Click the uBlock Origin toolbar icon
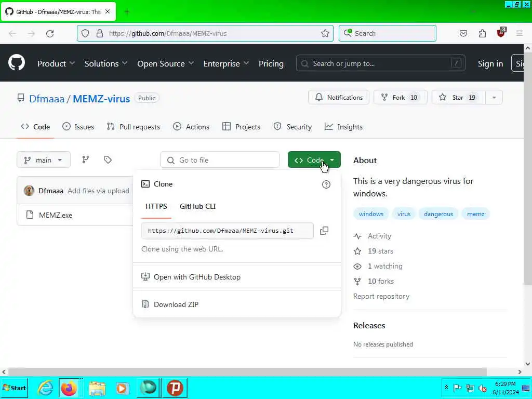This screenshot has height=399, width=532. [x=501, y=33]
